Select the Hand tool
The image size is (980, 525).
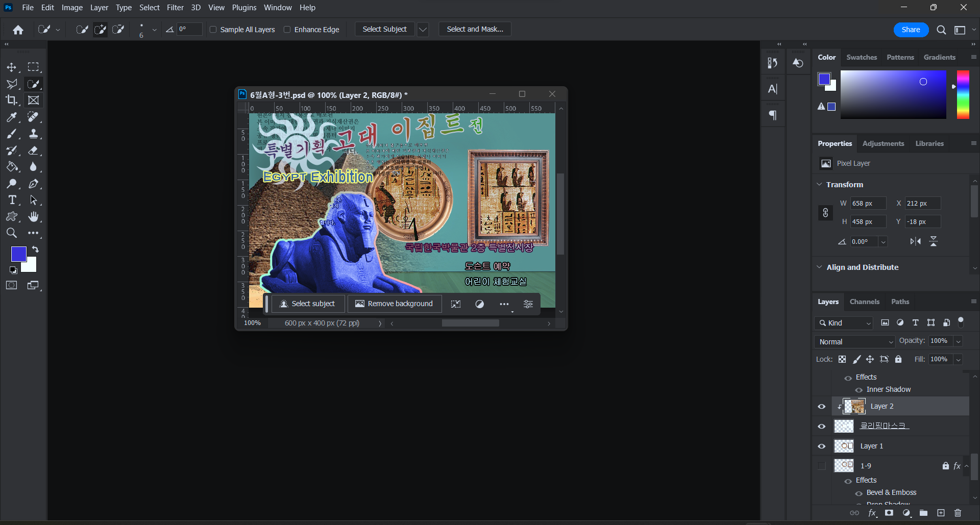[x=33, y=217]
